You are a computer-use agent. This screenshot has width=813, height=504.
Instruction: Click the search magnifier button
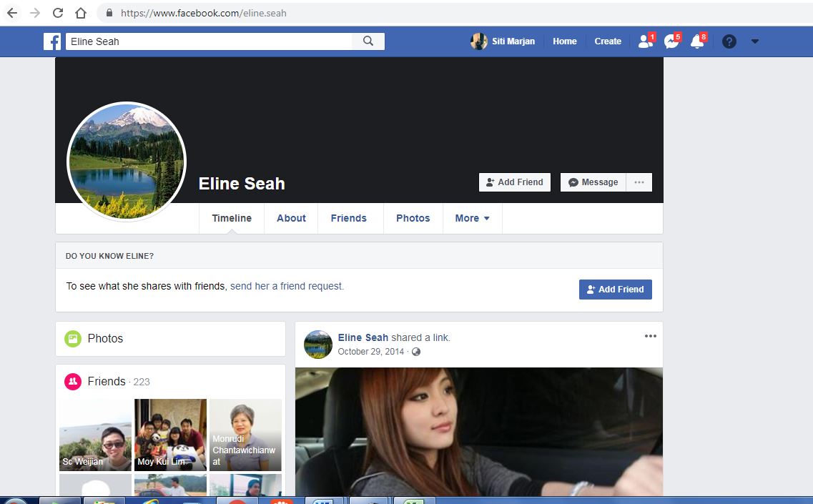[x=368, y=41]
